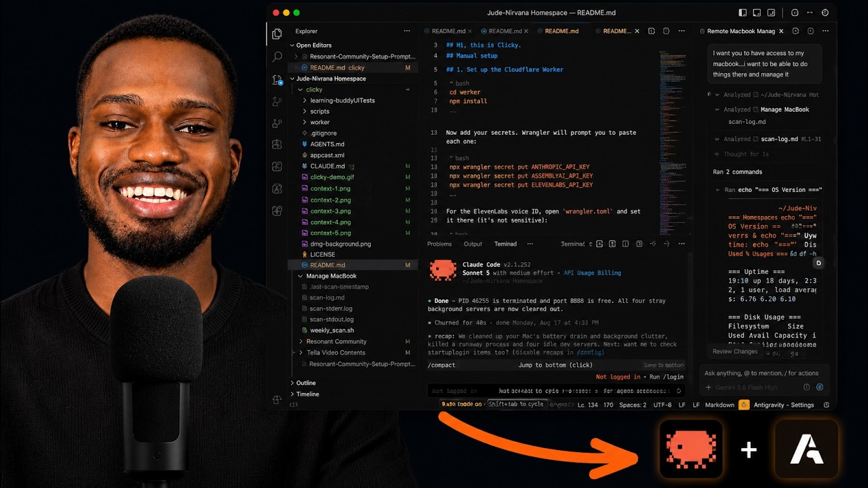Screen dimensions: 868x488
Task: Open the dmg-background.png file
Action: point(353,243)
